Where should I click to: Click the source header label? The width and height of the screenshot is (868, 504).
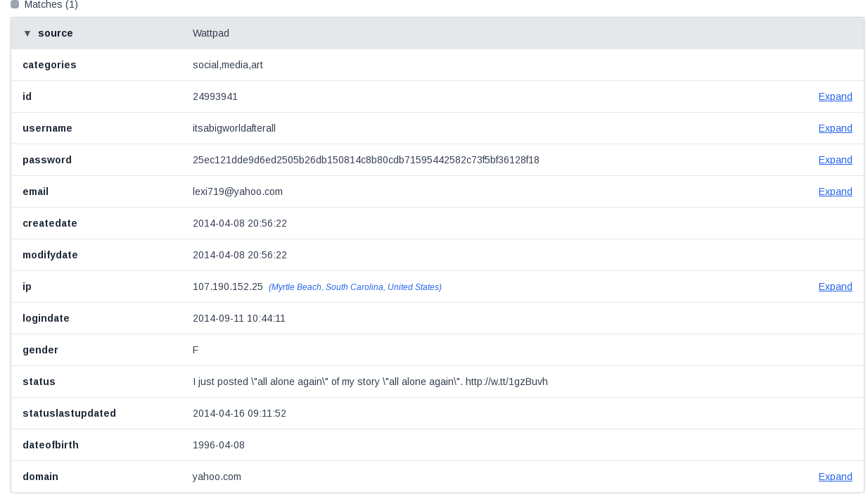[56, 33]
